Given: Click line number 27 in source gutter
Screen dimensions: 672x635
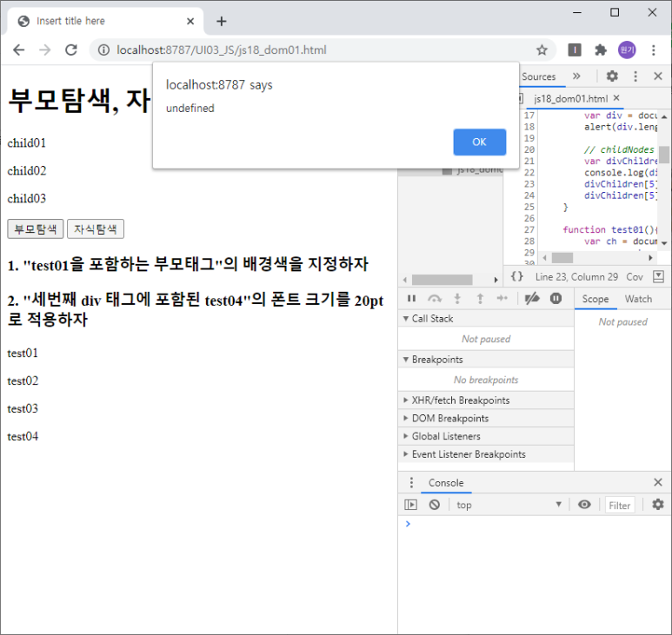Looking at the screenshot, I should pyautogui.click(x=529, y=229).
